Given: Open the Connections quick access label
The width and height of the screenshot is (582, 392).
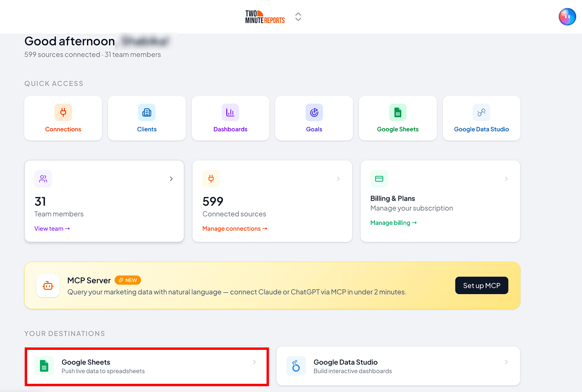Looking at the screenshot, I should click(x=63, y=129).
